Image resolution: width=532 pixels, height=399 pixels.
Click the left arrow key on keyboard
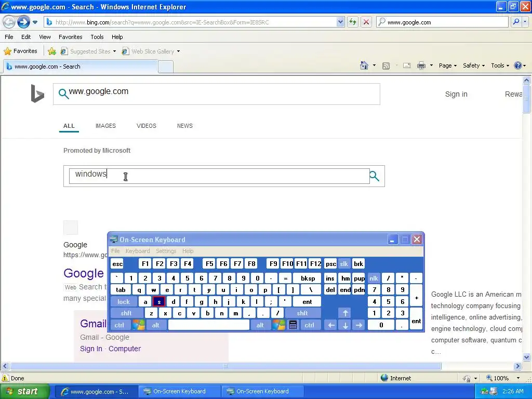(331, 325)
